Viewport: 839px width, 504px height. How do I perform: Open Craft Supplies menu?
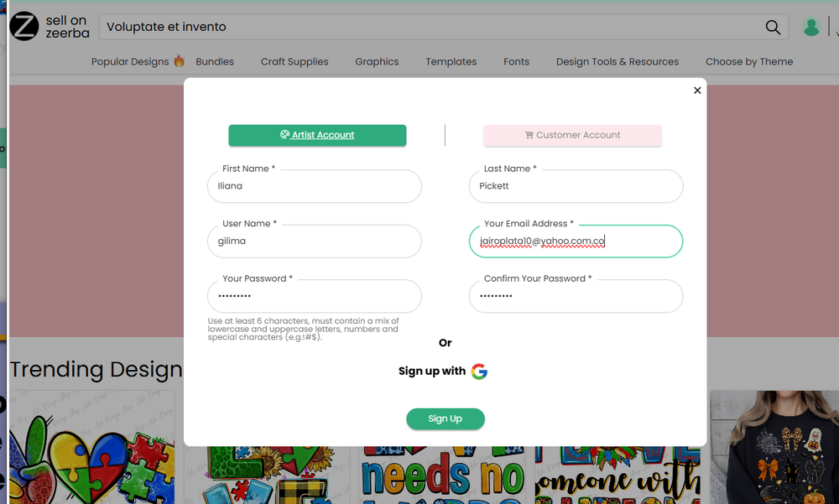tap(294, 61)
